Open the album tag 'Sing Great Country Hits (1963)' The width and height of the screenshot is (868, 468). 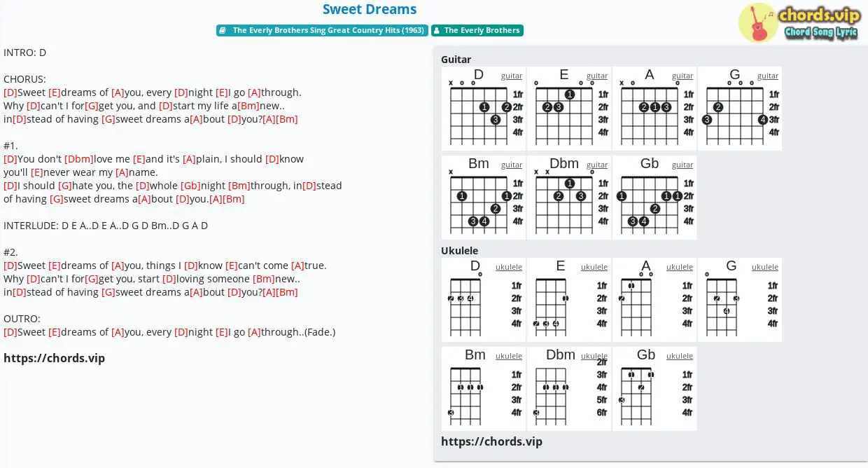coord(322,31)
